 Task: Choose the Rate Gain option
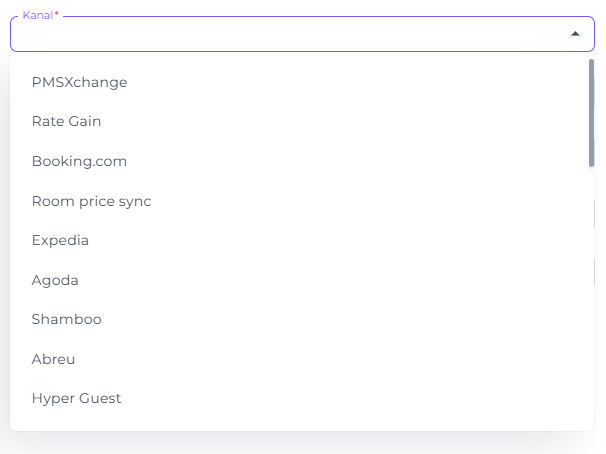coord(302,121)
